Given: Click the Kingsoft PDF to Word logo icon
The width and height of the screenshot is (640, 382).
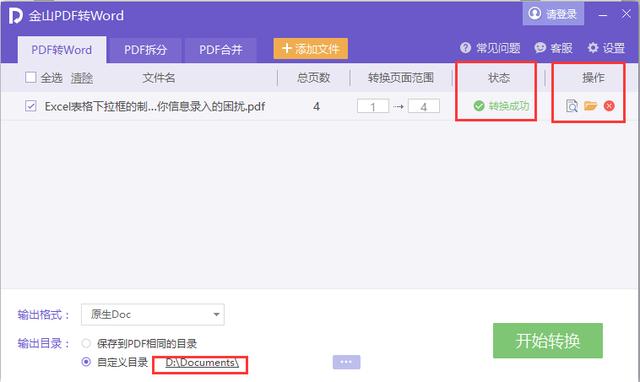Looking at the screenshot, I should click(x=16, y=16).
